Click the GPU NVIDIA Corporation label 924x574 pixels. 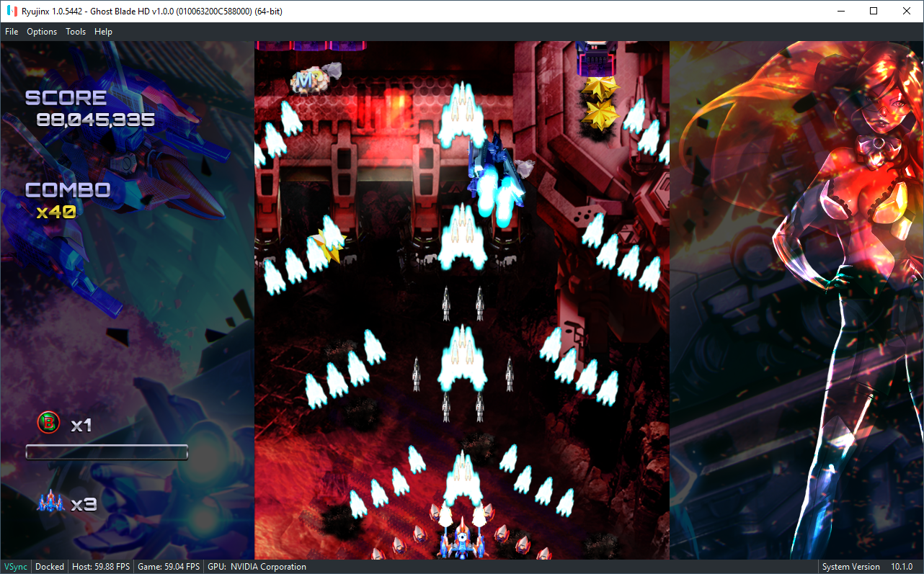point(257,567)
